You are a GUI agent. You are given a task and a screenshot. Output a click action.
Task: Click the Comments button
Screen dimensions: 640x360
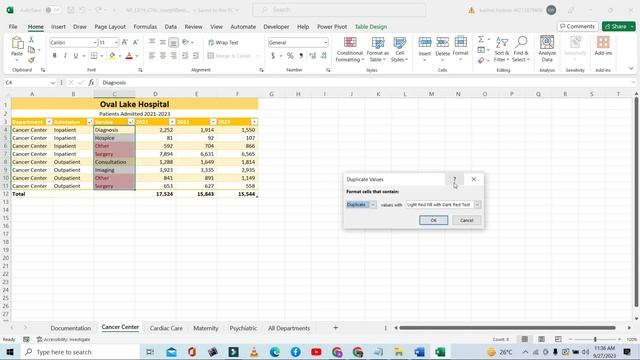tap(577, 27)
